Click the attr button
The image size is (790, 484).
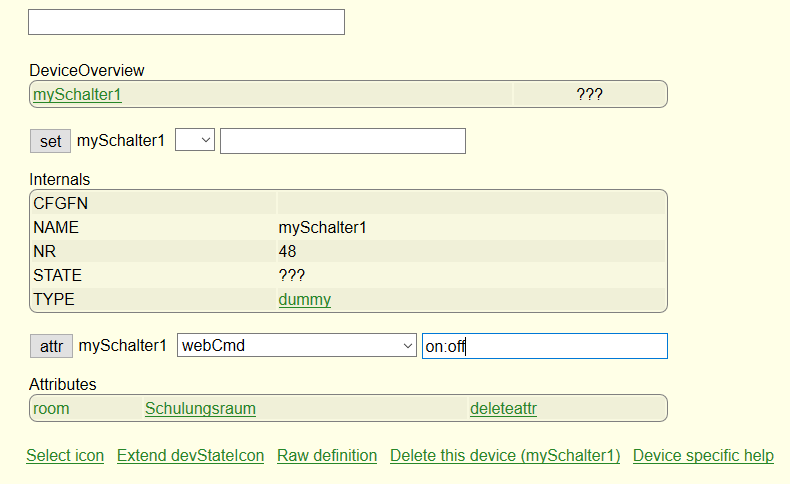pos(51,346)
